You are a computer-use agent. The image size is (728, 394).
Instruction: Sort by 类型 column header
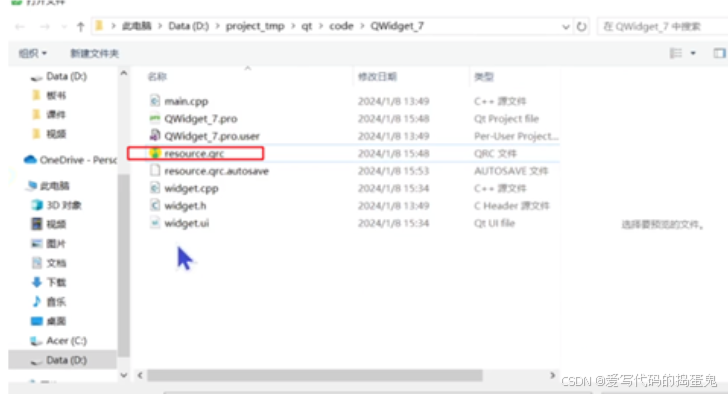pos(484,77)
